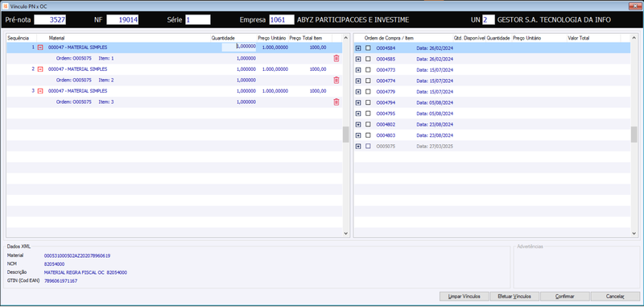Screen dimensions: 644x307
Task: Click Ordem de Compra / Item header
Action: (389, 38)
